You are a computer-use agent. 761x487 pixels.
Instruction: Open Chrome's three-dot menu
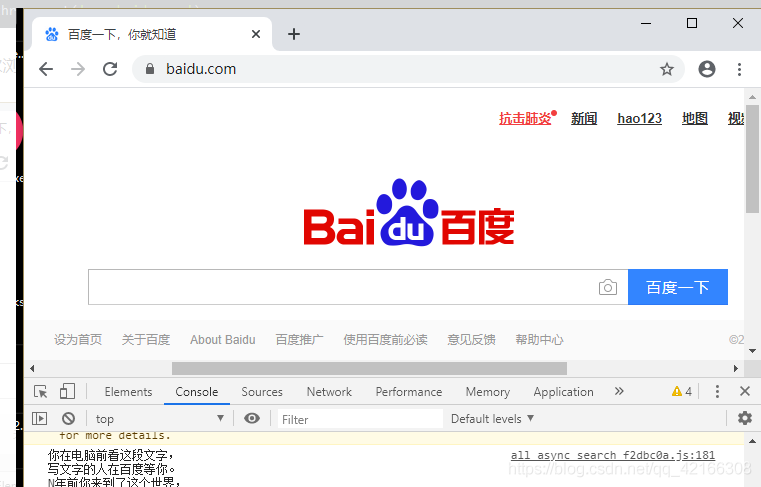tap(739, 69)
